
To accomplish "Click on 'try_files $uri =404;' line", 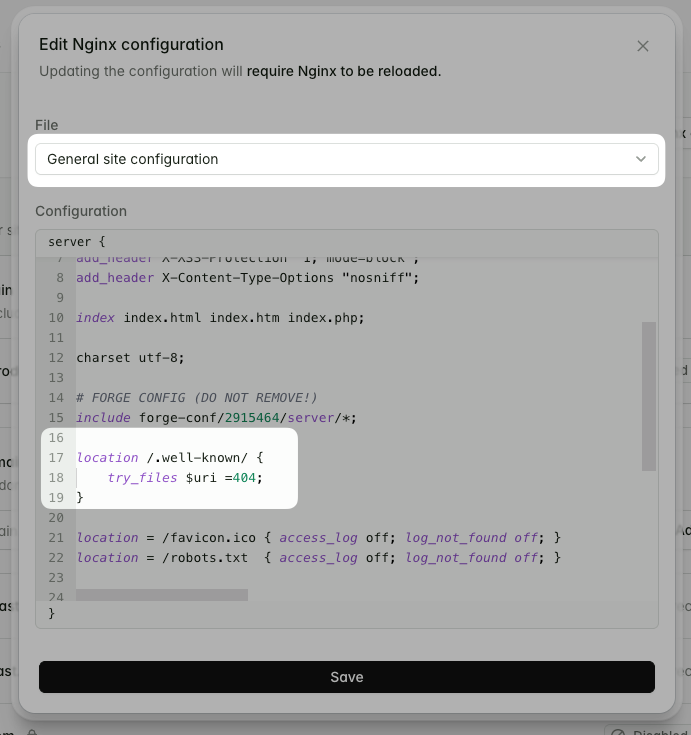I will click(185, 478).
